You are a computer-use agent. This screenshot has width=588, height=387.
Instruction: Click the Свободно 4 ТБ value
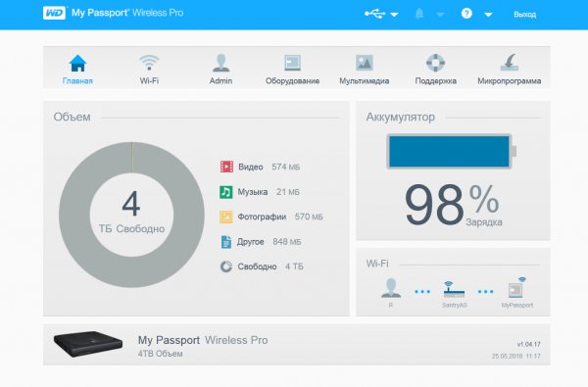click(294, 266)
